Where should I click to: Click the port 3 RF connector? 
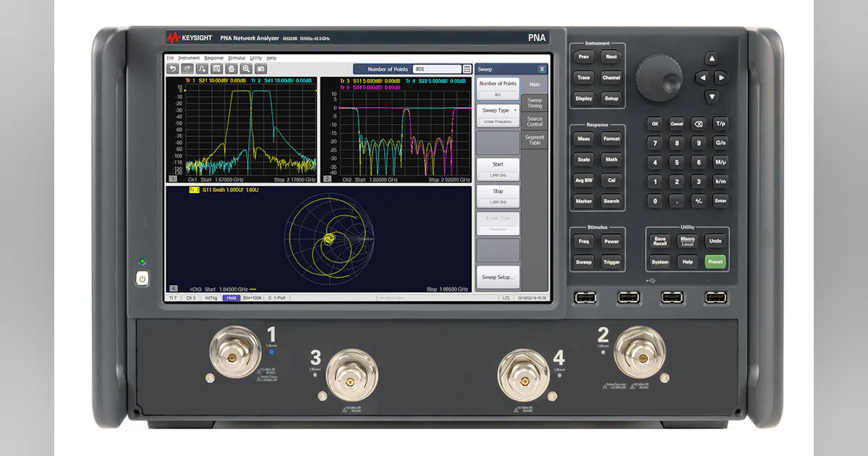[352, 376]
